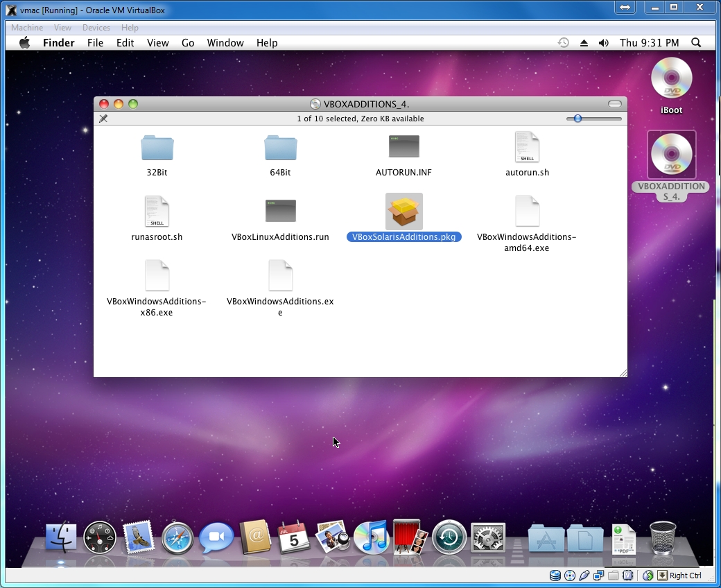
Task: Select the VBOXADDITIONS_4. DVD on desktop
Action: click(671, 155)
